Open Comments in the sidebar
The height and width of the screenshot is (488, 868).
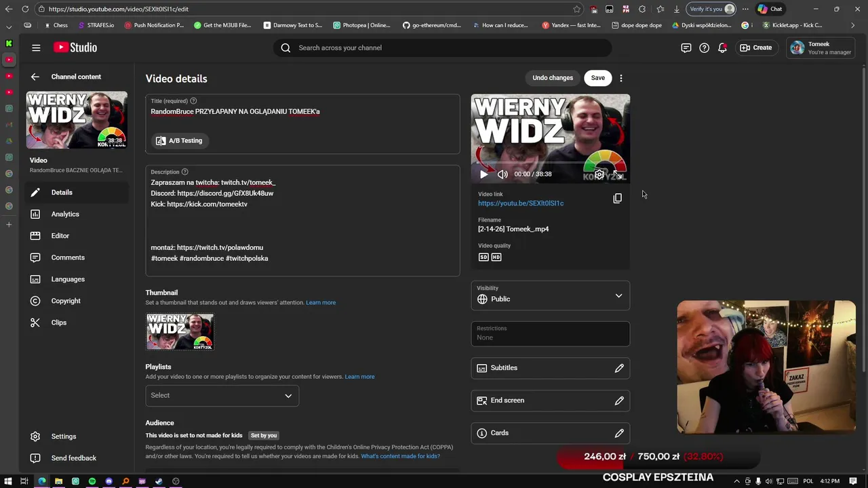77,258
